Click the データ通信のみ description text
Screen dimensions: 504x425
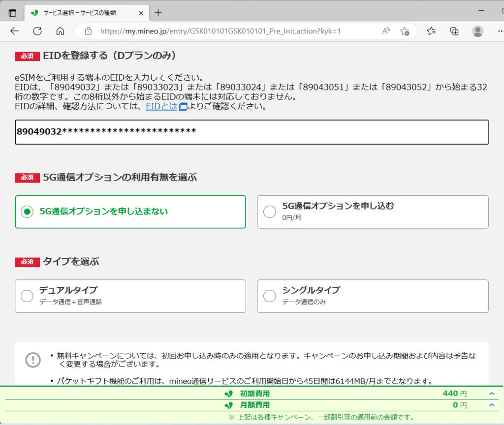click(304, 302)
